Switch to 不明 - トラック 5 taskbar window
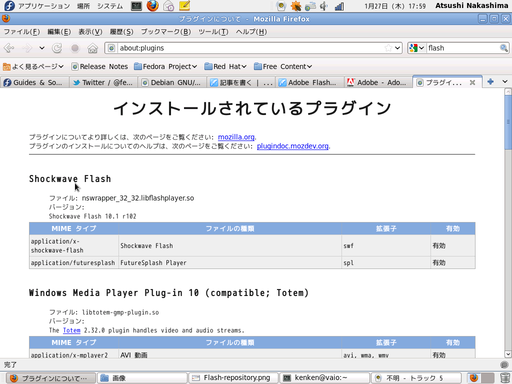 (416, 378)
